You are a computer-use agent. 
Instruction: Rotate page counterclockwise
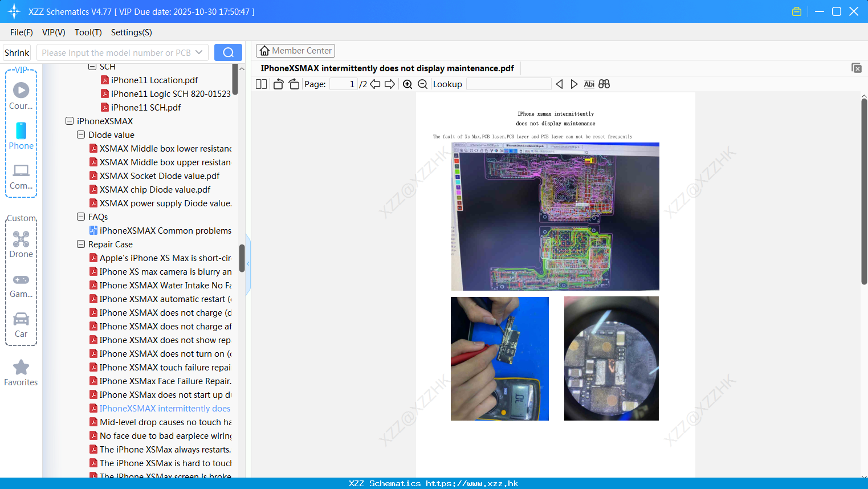pyautogui.click(x=278, y=84)
